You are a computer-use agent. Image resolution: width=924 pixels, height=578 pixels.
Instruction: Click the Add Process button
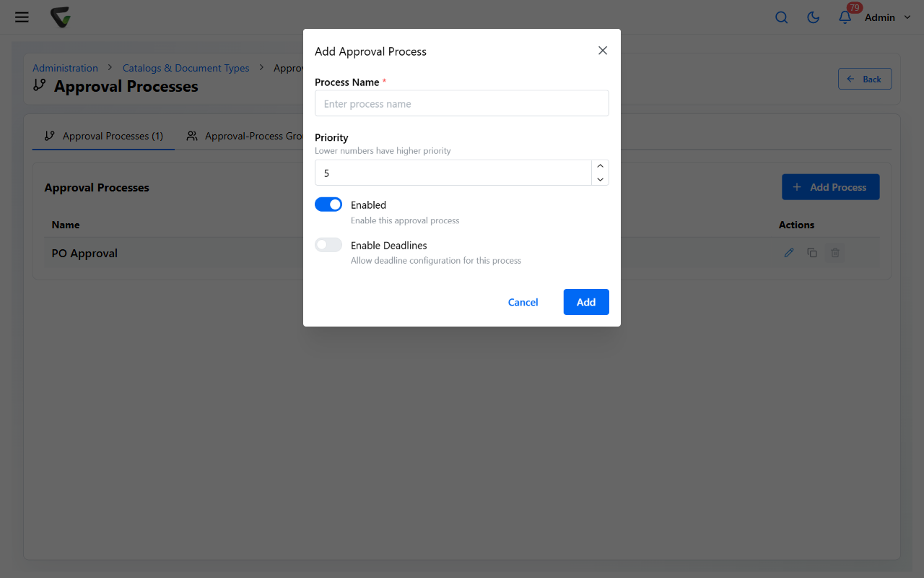(830, 187)
